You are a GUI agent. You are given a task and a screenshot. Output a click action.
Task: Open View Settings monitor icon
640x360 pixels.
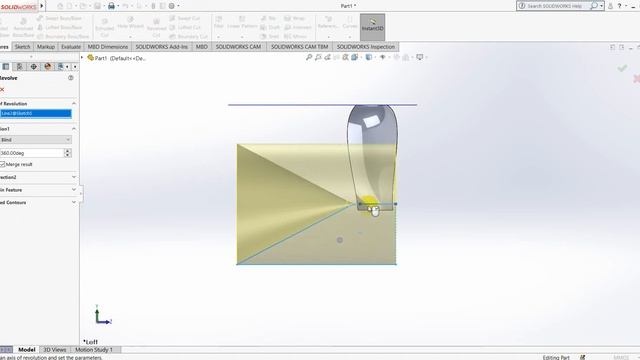click(420, 58)
